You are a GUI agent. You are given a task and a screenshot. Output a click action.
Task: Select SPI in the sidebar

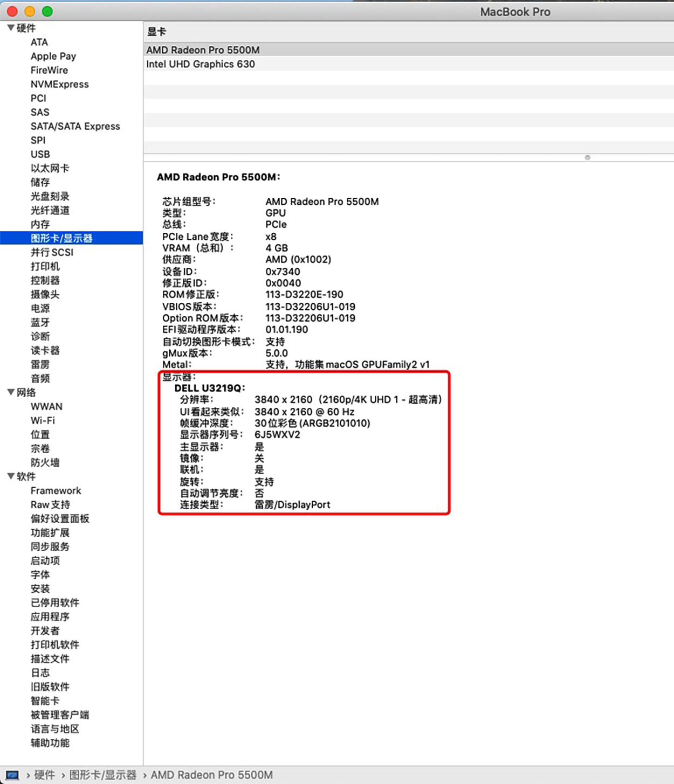click(38, 140)
